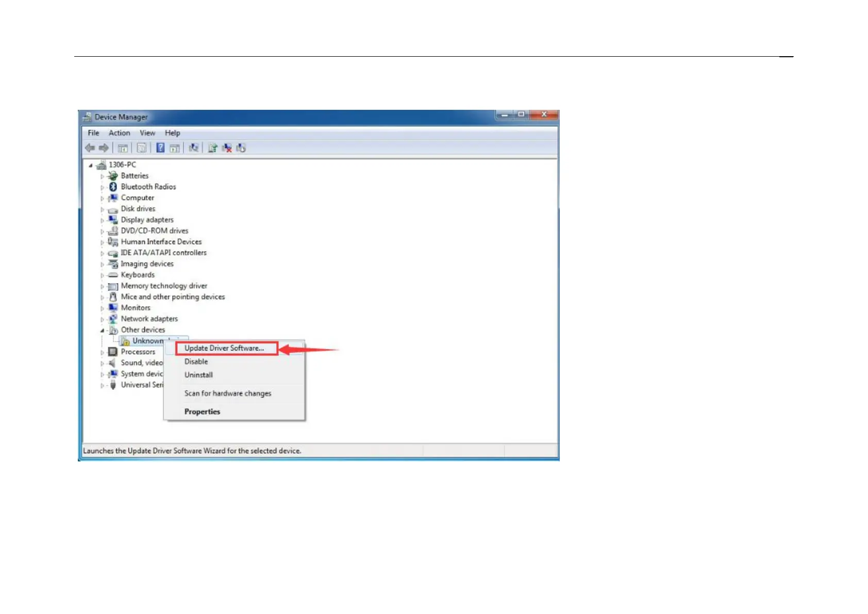Click the blue Help question mark icon
The width and height of the screenshot is (868, 614).
[160, 148]
